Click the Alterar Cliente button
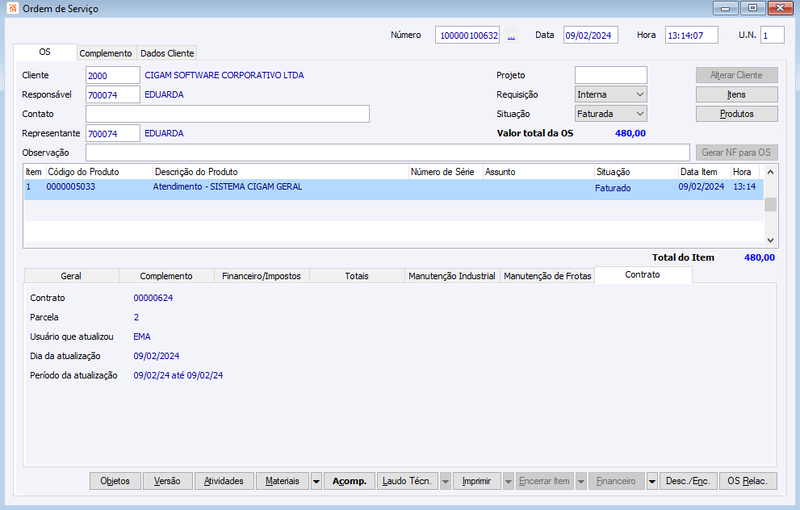The image size is (800, 510). pos(737,75)
